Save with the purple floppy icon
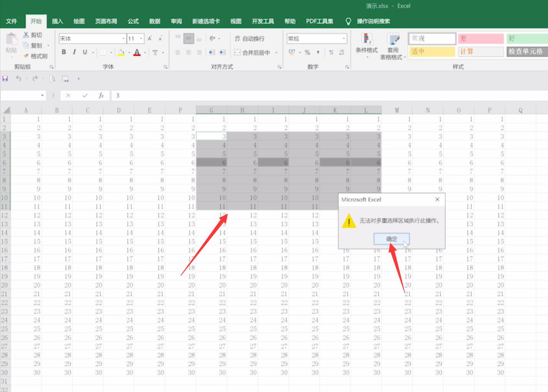 (x=5, y=78)
